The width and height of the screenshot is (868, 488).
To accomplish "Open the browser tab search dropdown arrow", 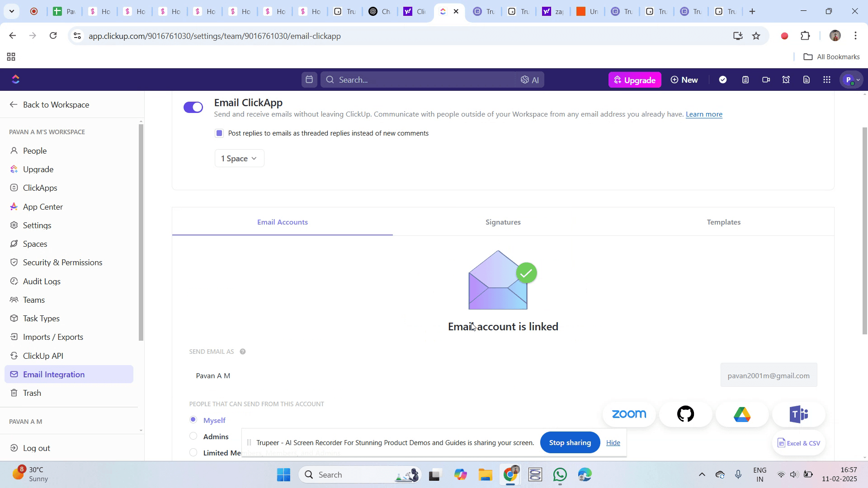I will click(x=12, y=11).
